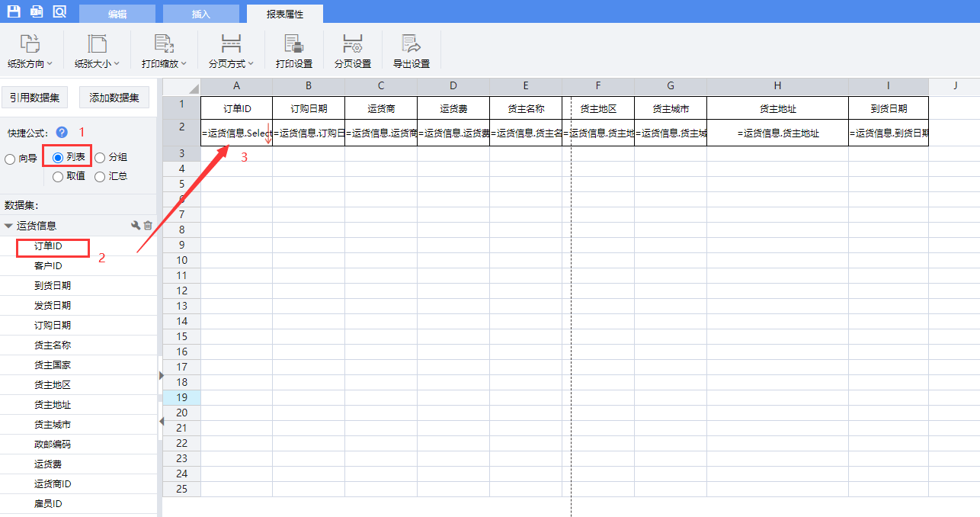This screenshot has height=517, width=980.
Task: Click the Excel export icon at top
Action: pyautogui.click(x=37, y=11)
